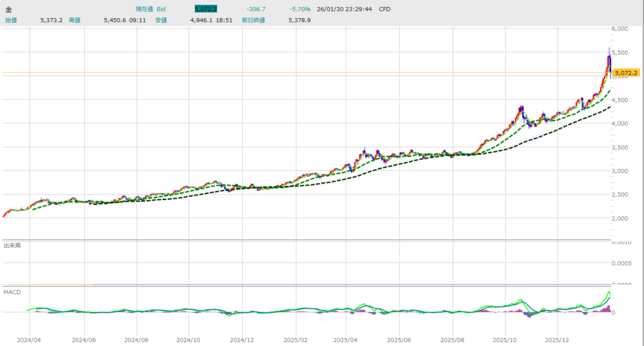Click the CFD instrument type label
644x346 pixels.
pyautogui.click(x=384, y=9)
